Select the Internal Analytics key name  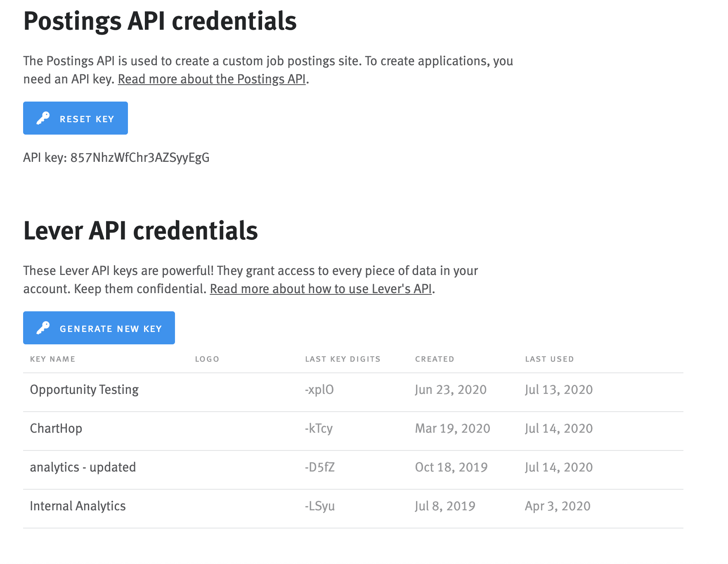[x=78, y=506]
